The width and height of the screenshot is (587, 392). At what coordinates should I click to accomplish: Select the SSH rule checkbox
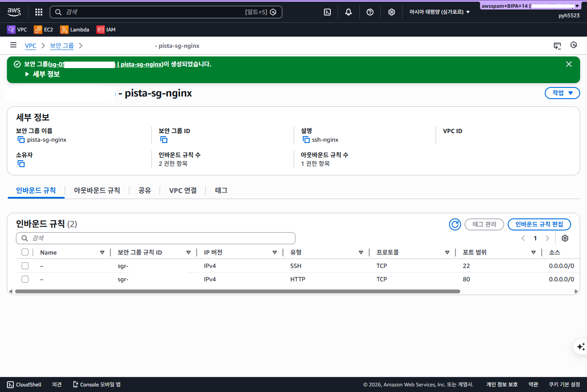tap(25, 266)
